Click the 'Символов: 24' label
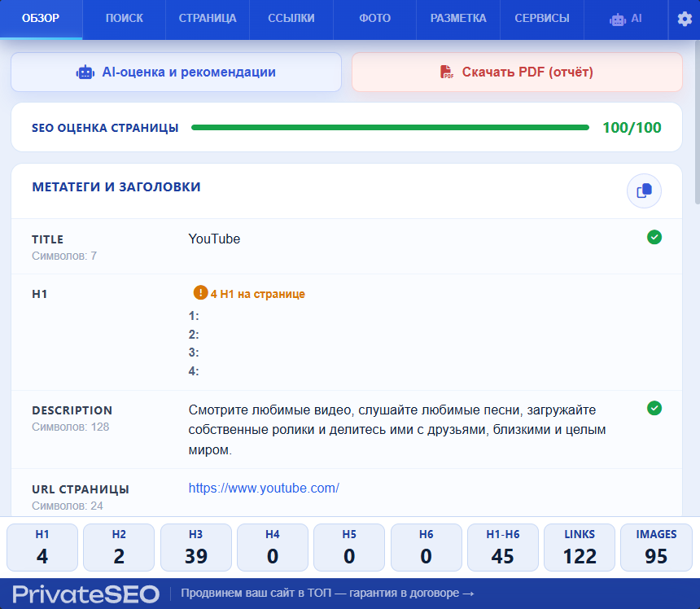Screen dimensions: 700x609 (x=68, y=506)
